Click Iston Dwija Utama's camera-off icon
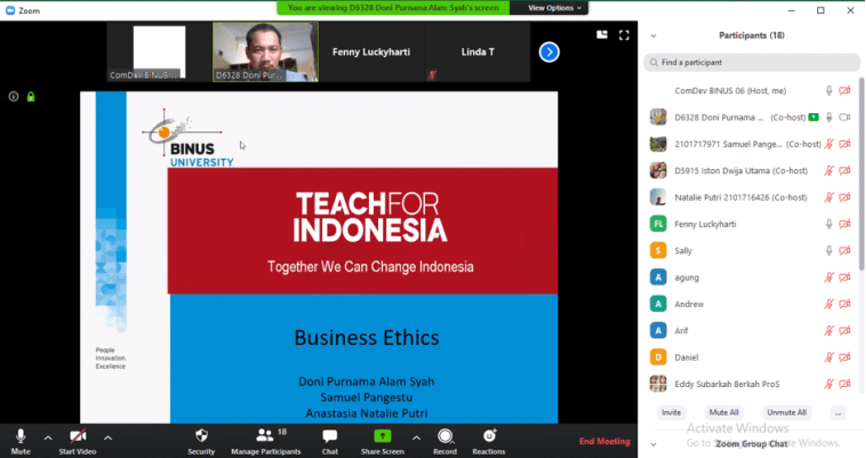This screenshot has width=866, height=458. (x=844, y=171)
